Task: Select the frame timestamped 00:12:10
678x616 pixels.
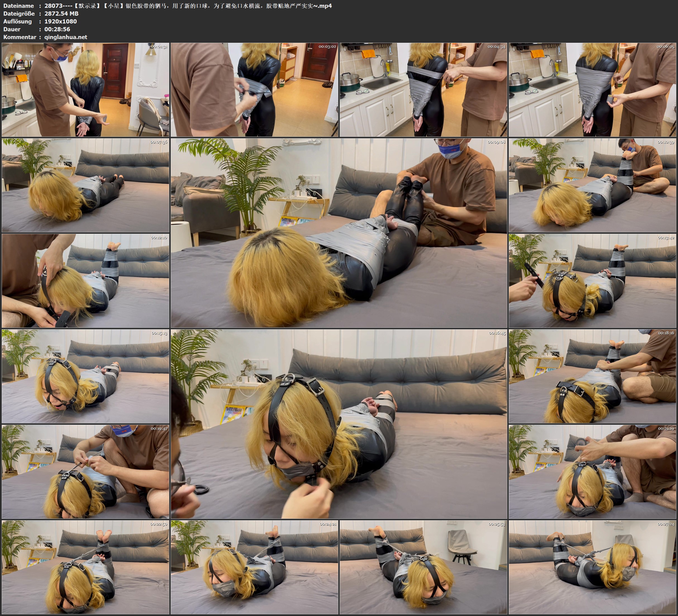Action: point(85,280)
